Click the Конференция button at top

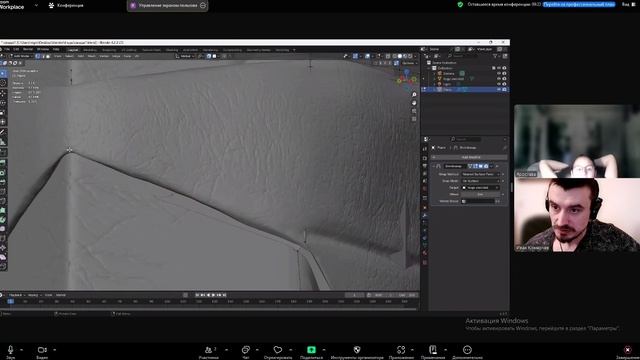click(66, 5)
